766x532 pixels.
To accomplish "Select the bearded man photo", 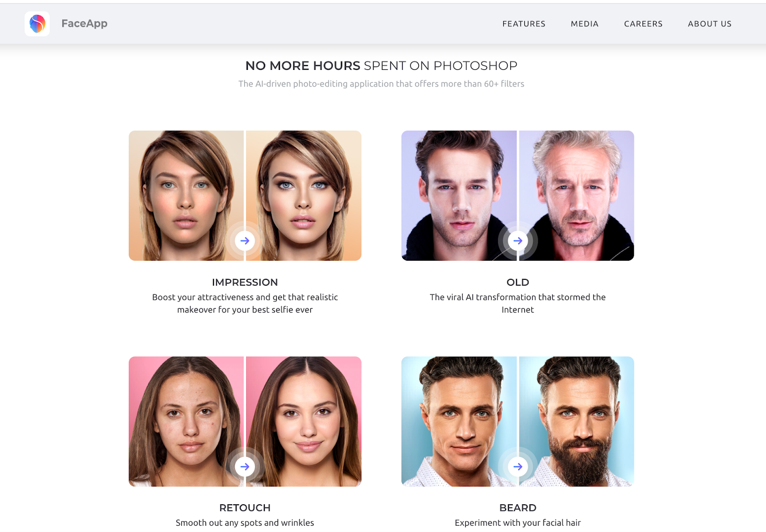I will point(576,421).
